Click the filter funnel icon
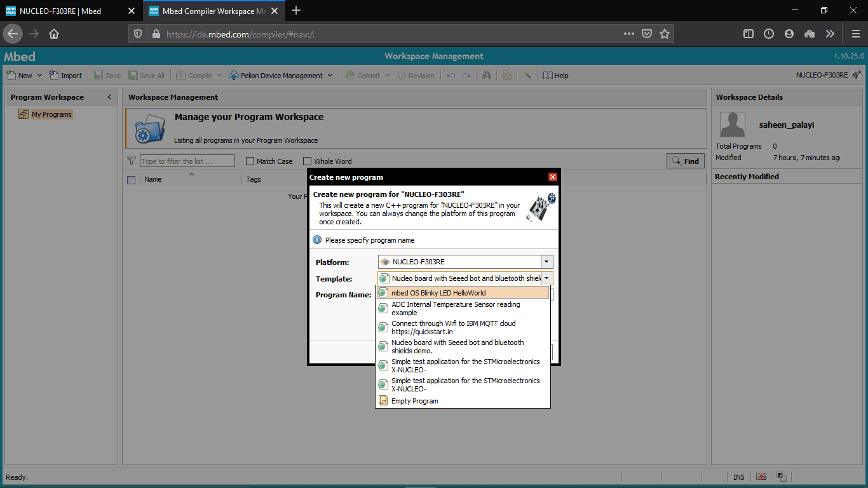The image size is (868, 488). [x=132, y=161]
